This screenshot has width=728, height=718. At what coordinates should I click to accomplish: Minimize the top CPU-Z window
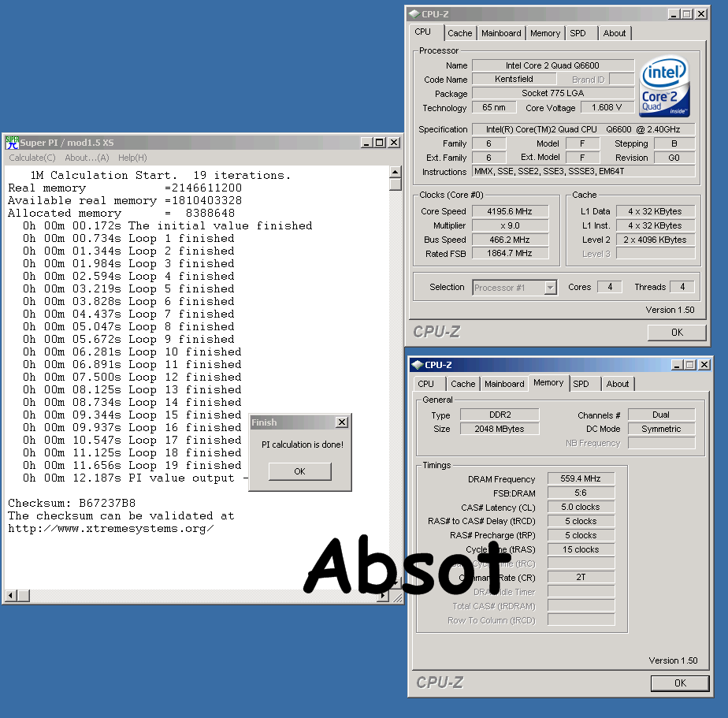coord(674,14)
